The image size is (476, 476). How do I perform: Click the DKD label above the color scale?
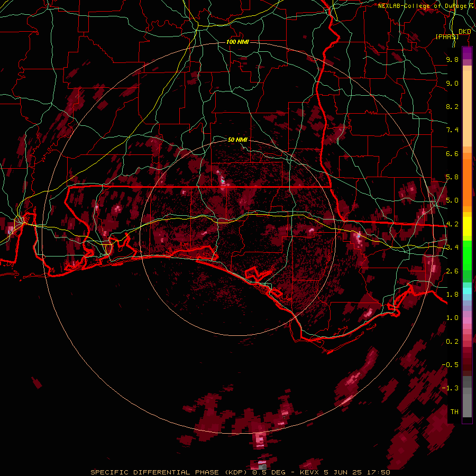464,32
